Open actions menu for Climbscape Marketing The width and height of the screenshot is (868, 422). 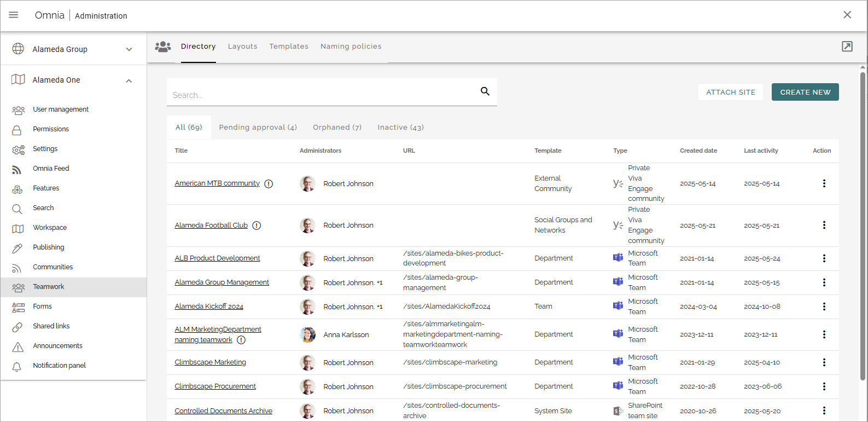point(824,362)
